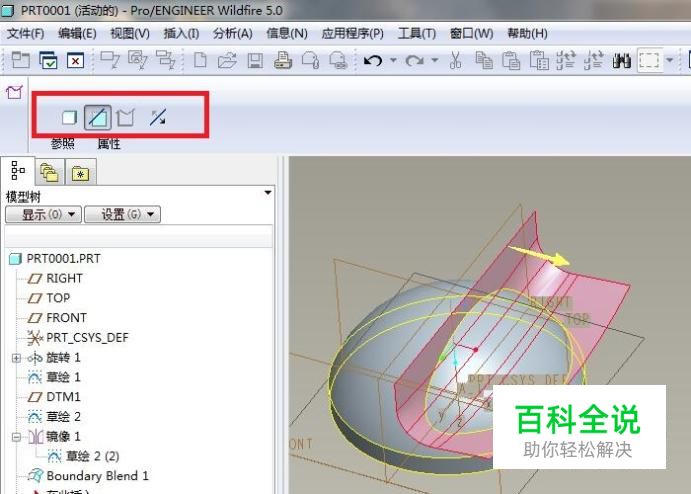Click the Print icon

[282, 60]
